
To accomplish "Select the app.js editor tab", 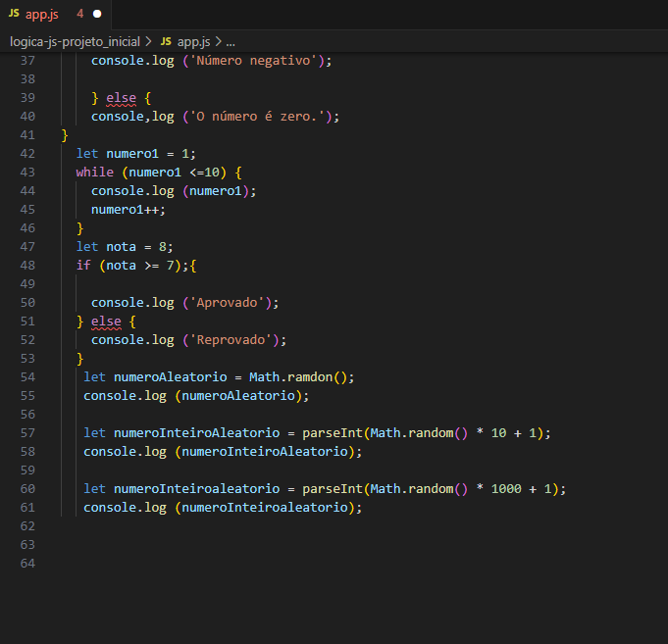I will click(55, 14).
